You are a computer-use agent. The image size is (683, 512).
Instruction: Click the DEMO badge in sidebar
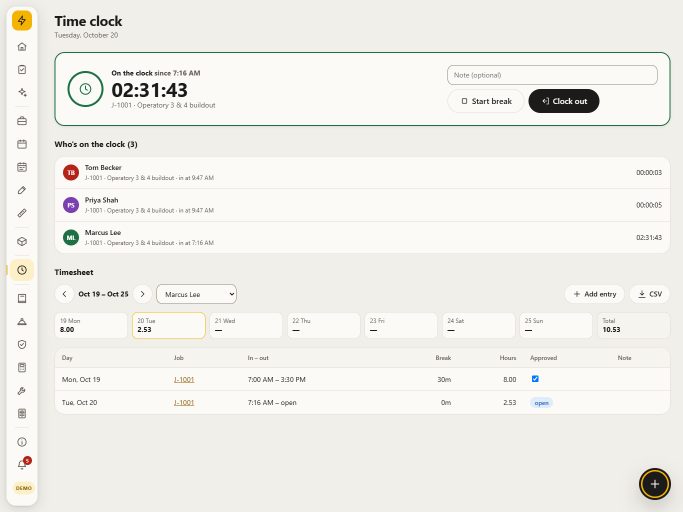(x=24, y=488)
